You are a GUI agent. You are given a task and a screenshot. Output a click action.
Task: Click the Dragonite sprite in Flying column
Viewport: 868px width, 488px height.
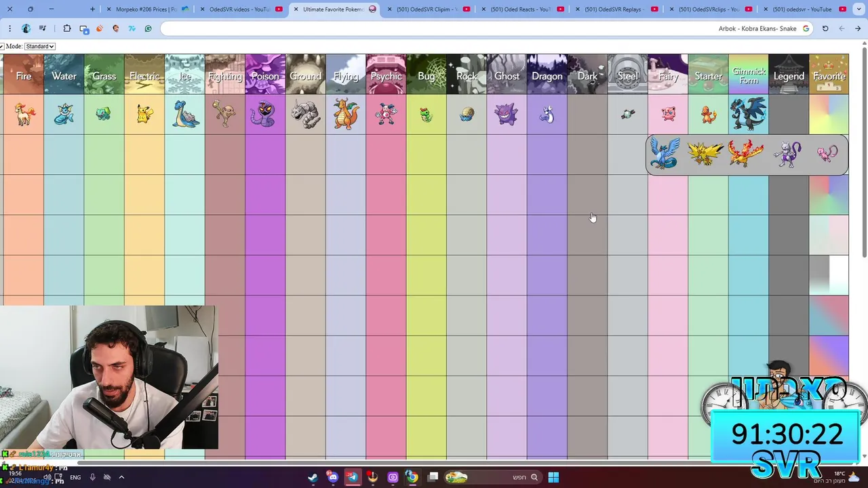346,115
